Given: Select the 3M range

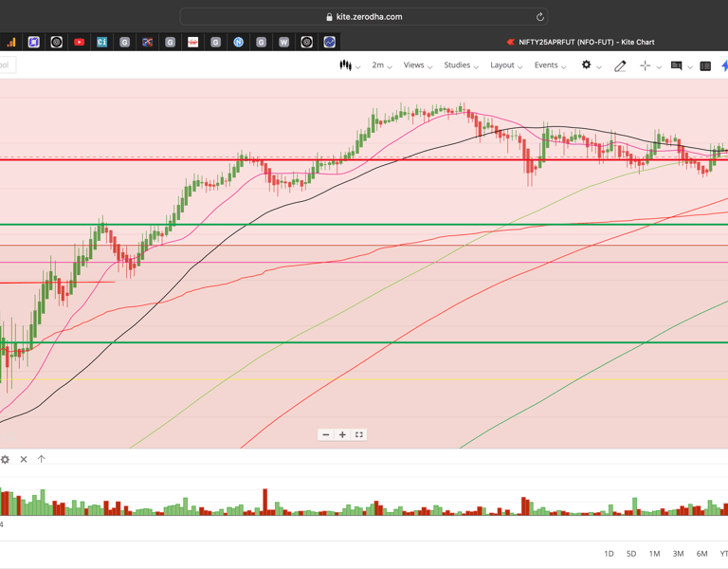Looking at the screenshot, I should [678, 554].
